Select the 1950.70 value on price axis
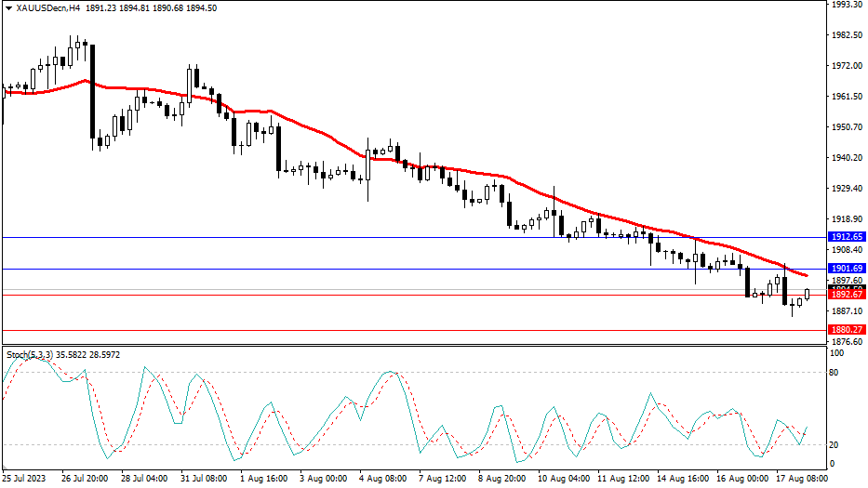868x488 pixels. click(x=845, y=127)
